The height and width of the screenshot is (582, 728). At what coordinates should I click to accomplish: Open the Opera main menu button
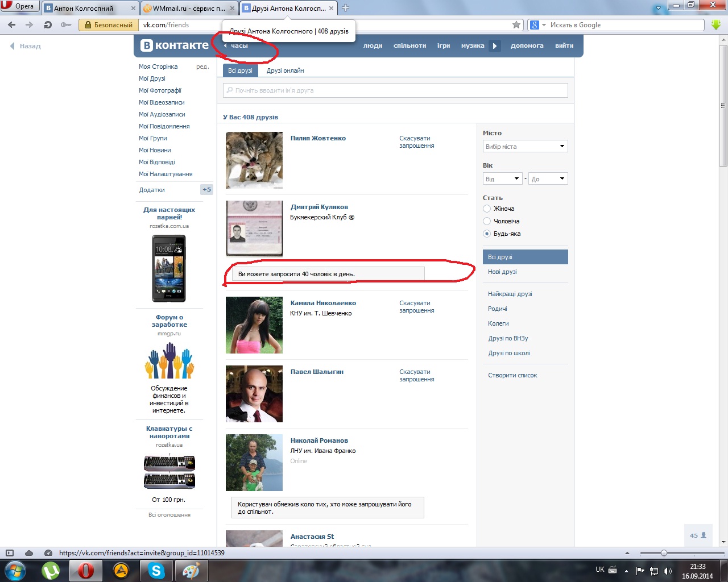pos(20,7)
